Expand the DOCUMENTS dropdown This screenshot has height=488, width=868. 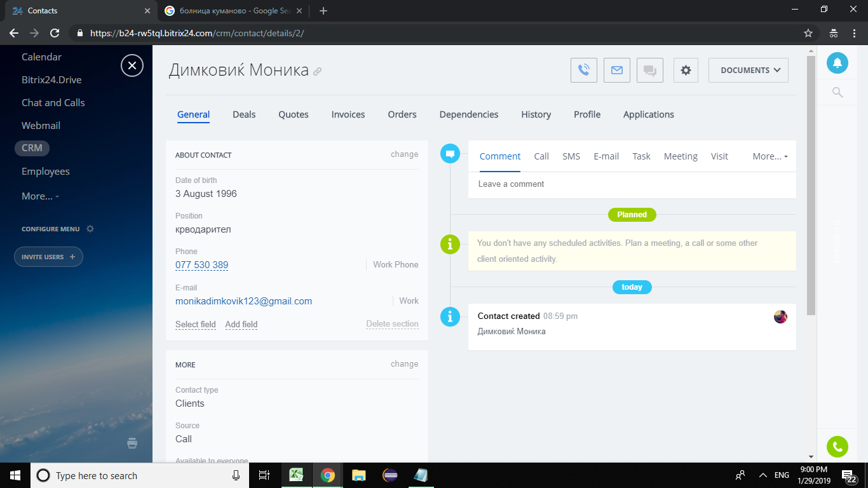[x=748, y=71]
